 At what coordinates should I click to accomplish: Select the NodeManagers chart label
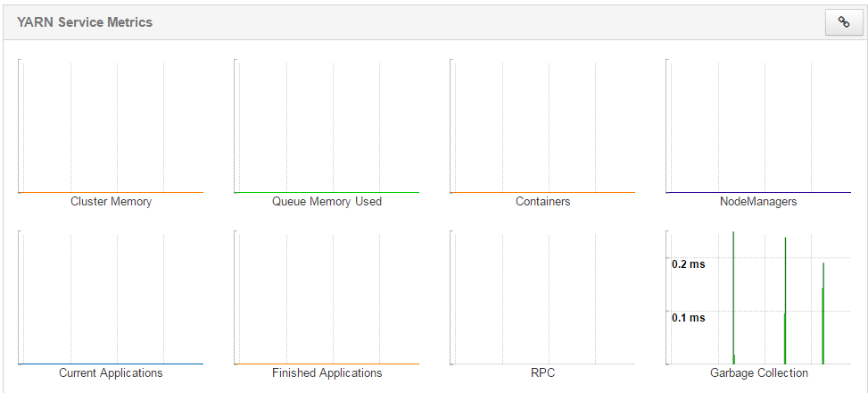(758, 202)
